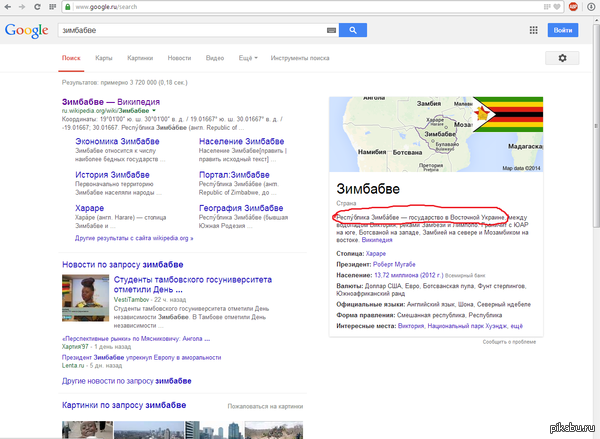Click the Хараре capital link in info panel
This screenshot has width=600, height=439.
coord(374,255)
